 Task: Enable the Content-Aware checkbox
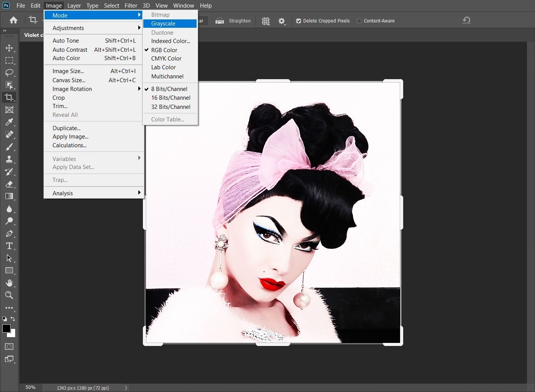click(x=359, y=21)
